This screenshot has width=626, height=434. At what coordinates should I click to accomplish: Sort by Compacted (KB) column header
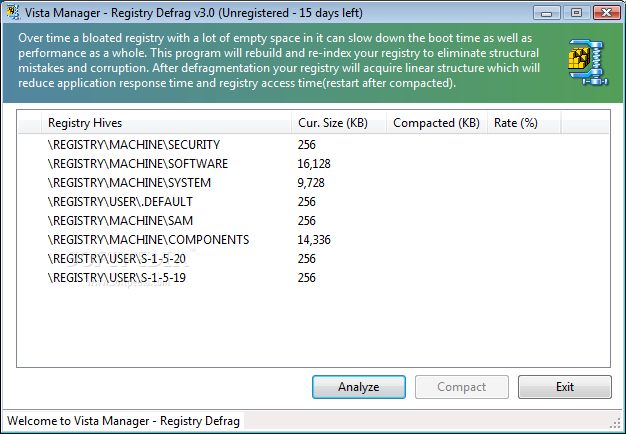point(437,123)
